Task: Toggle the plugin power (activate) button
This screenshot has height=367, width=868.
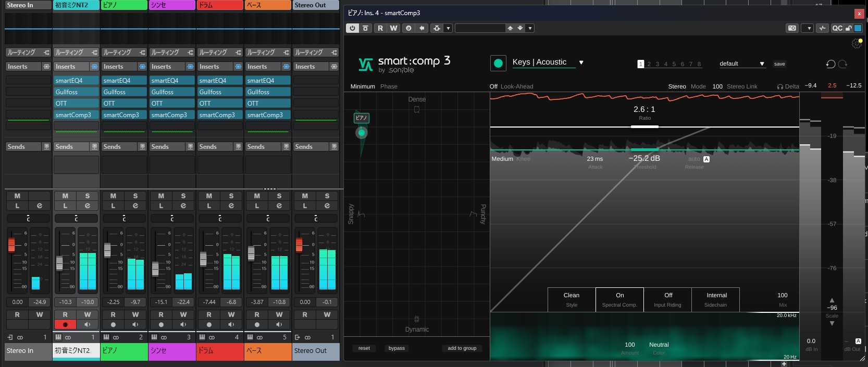Action: [x=353, y=28]
